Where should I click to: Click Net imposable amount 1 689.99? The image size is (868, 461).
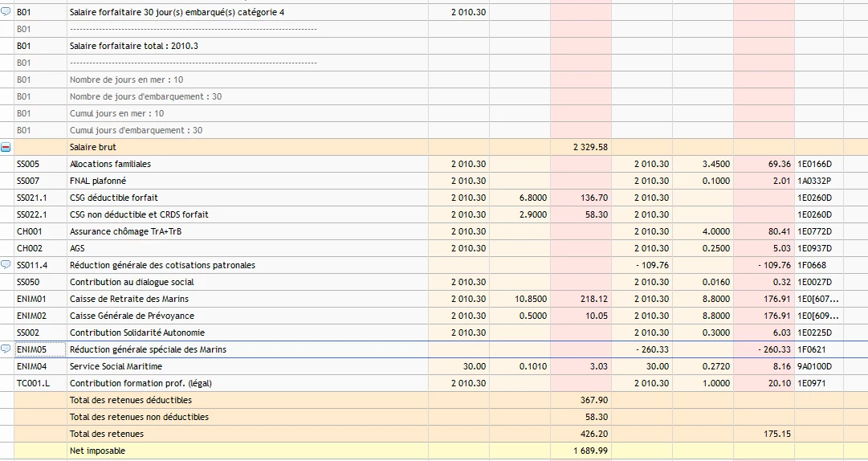point(590,451)
